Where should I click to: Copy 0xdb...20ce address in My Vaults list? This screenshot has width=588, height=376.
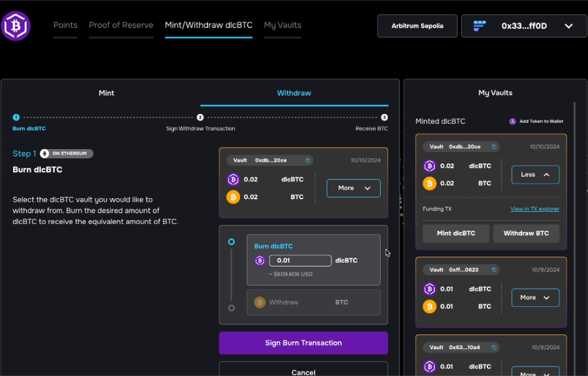tap(494, 147)
